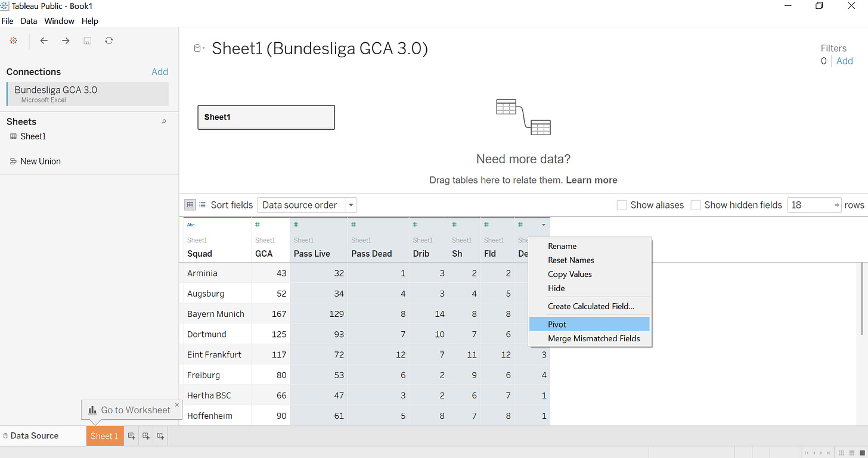This screenshot has height=458, width=868.
Task: Open the Learn more link
Action: pyautogui.click(x=591, y=180)
